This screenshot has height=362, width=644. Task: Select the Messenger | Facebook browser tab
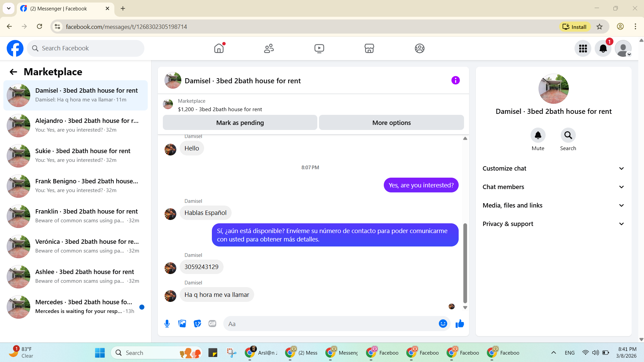[x=65, y=8]
